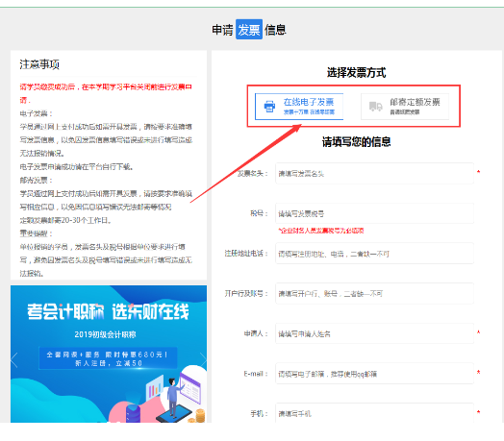Screen dimensions: 504x441
Task: Click the E-mail input field
Action: (x=374, y=374)
